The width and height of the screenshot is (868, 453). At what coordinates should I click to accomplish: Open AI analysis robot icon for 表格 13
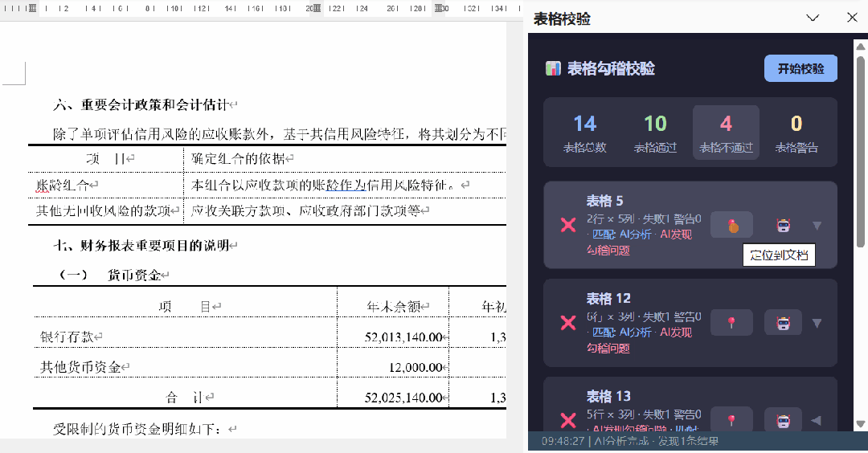pyautogui.click(x=783, y=420)
